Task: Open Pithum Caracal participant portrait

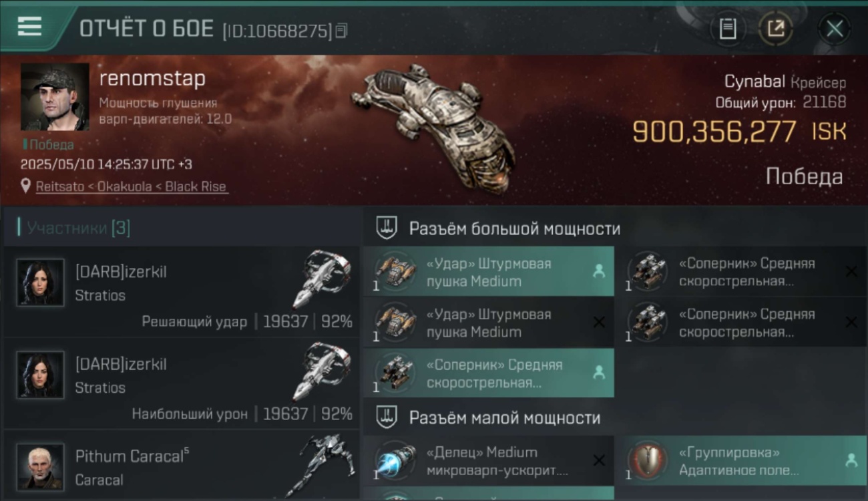Action: (41, 466)
